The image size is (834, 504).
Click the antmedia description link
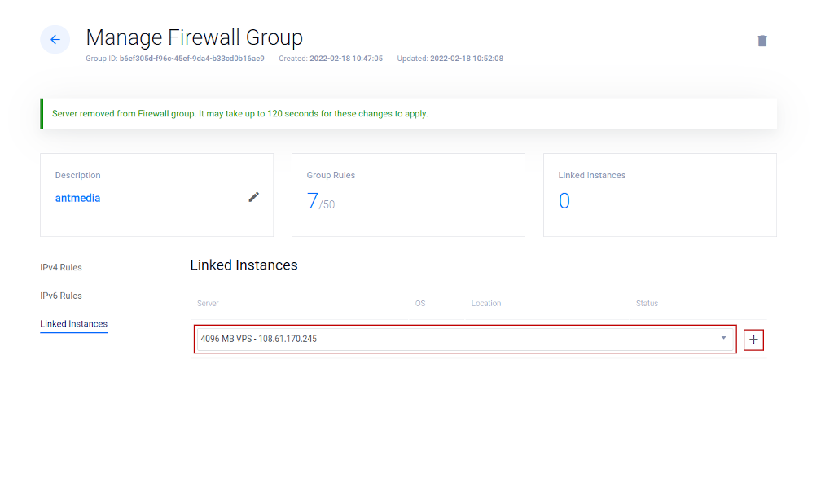click(77, 198)
